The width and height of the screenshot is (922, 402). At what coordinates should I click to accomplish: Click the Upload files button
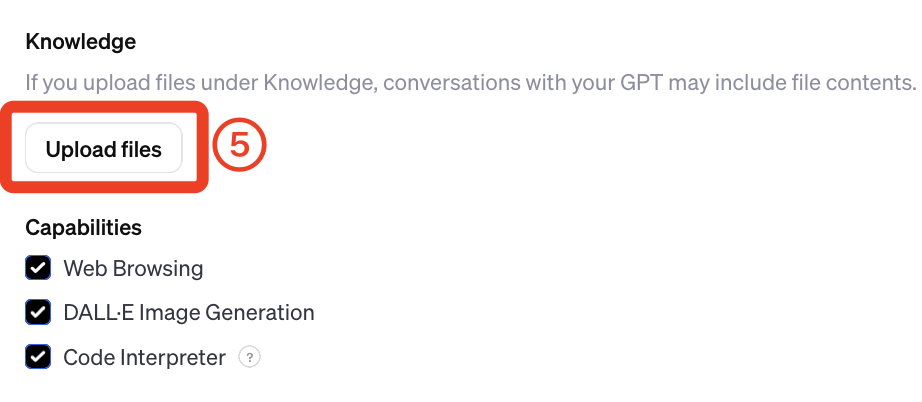(103, 148)
